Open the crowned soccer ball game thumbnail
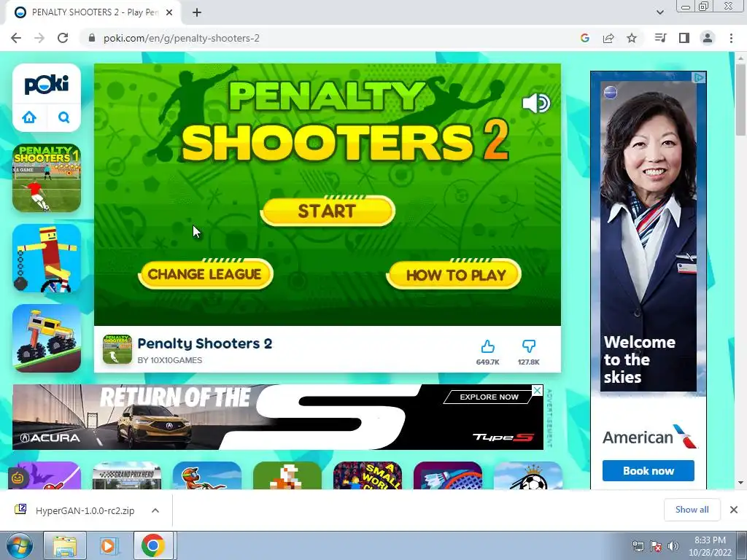This screenshot has height=560, width=747. tap(528, 475)
